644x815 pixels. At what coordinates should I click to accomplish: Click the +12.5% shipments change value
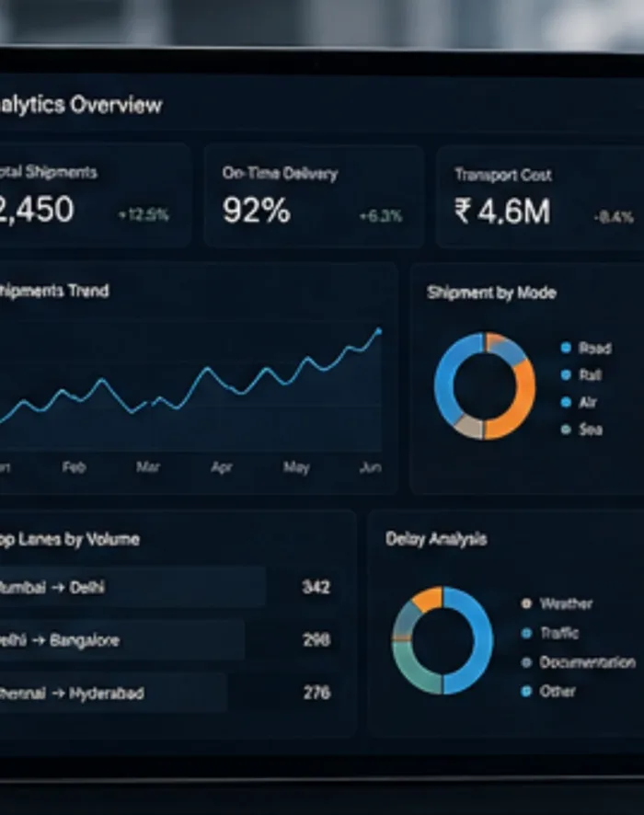[144, 214]
